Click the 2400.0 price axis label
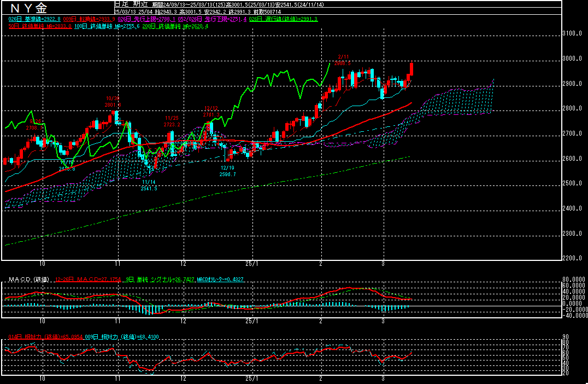Image resolution: width=588 pixels, height=384 pixels. click(x=572, y=208)
